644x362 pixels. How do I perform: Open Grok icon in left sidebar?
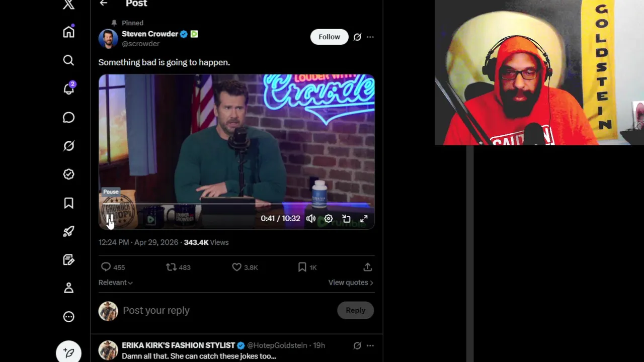[x=69, y=146]
